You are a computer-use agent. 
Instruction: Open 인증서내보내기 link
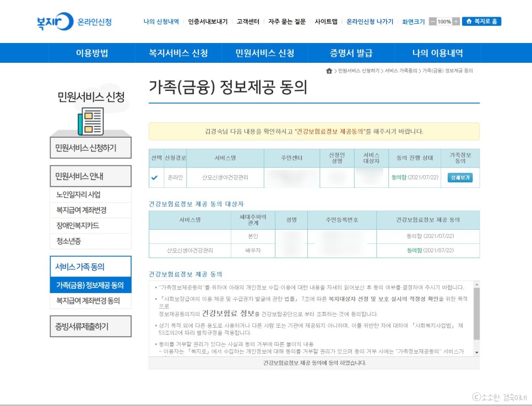click(208, 21)
